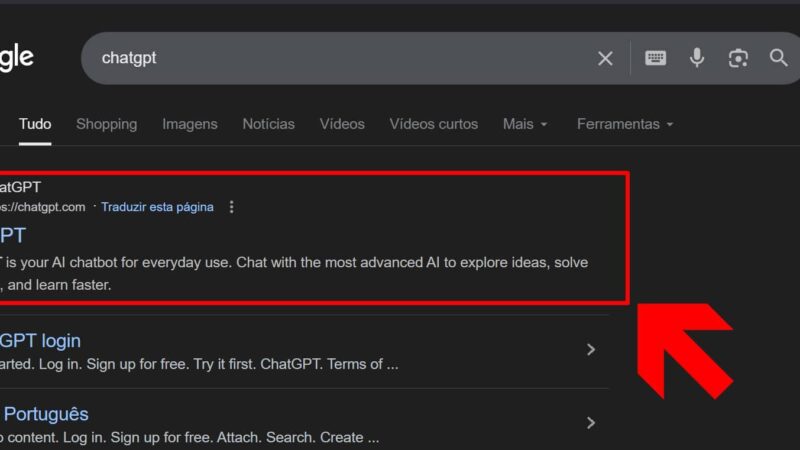
Task: Open the three-dot menu next to chatgpt.com result
Action: pyautogui.click(x=232, y=207)
